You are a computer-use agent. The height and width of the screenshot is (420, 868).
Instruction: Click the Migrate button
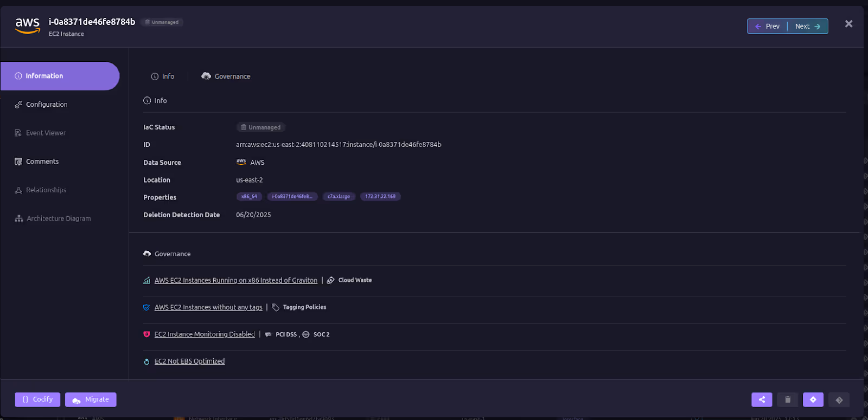[x=91, y=399]
